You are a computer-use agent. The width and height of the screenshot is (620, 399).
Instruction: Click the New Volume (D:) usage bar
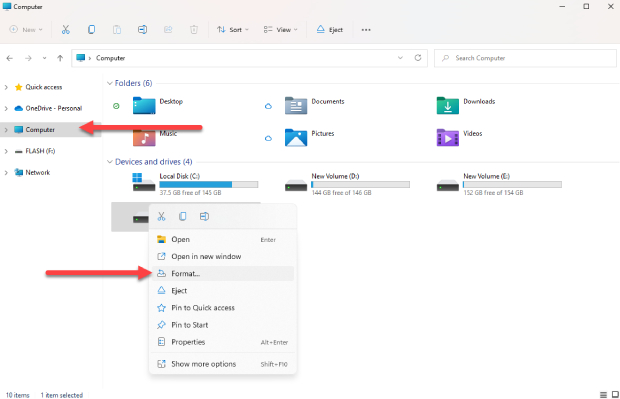361,185
